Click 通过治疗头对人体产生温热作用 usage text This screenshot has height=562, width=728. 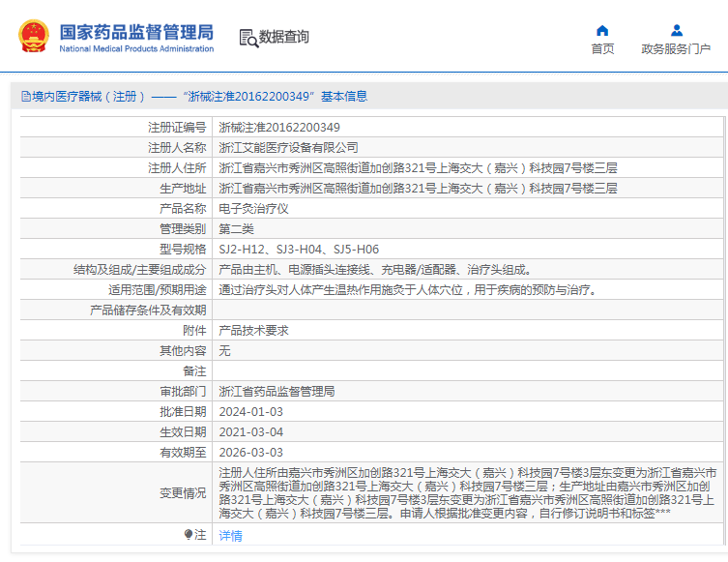(408, 290)
